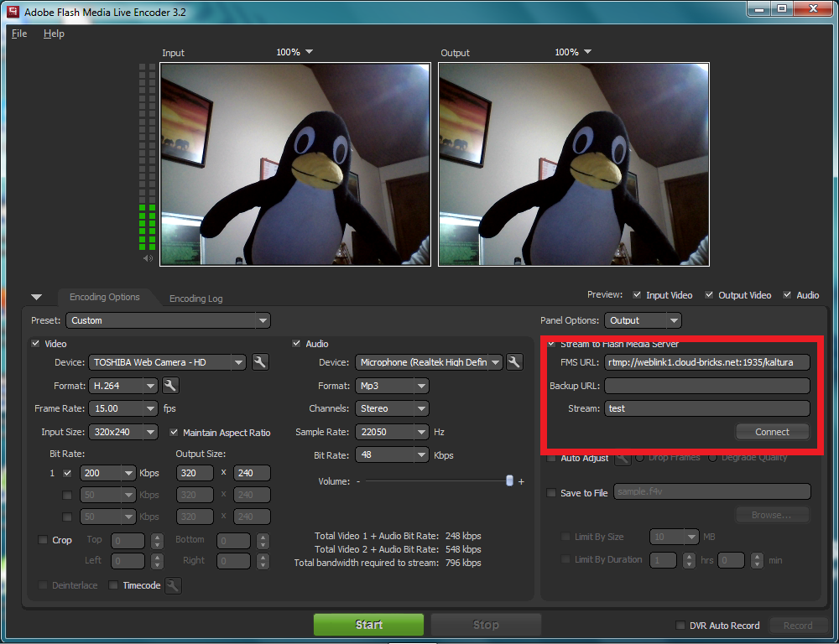The image size is (839, 644).
Task: Click the Input video preview
Action: [x=295, y=164]
